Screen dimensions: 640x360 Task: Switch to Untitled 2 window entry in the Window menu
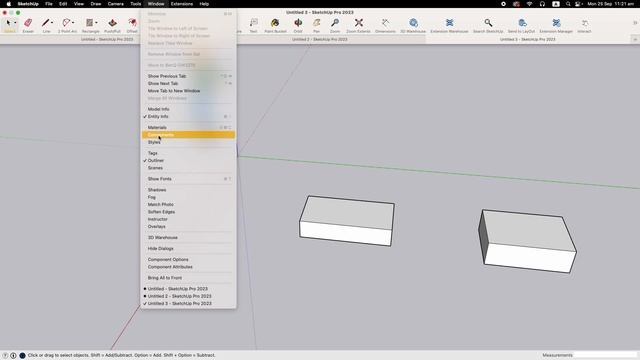tap(188, 296)
